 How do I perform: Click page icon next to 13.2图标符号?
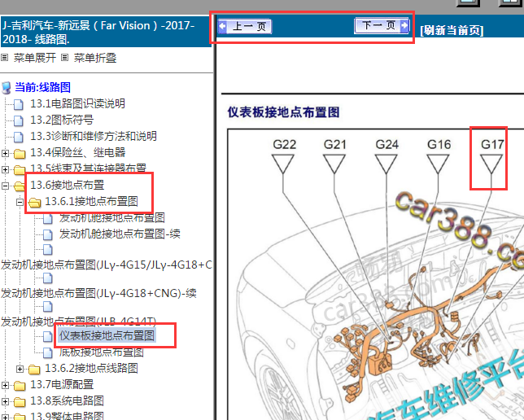(19, 120)
